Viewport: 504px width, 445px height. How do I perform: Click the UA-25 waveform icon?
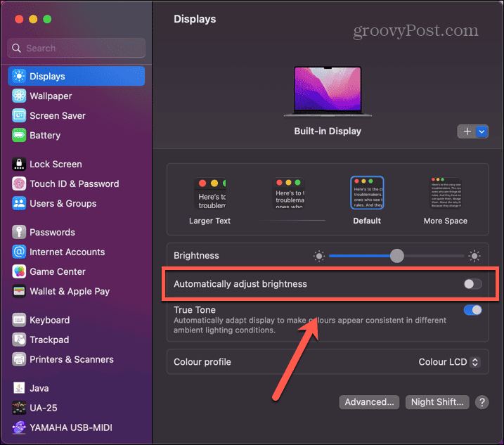(19, 408)
